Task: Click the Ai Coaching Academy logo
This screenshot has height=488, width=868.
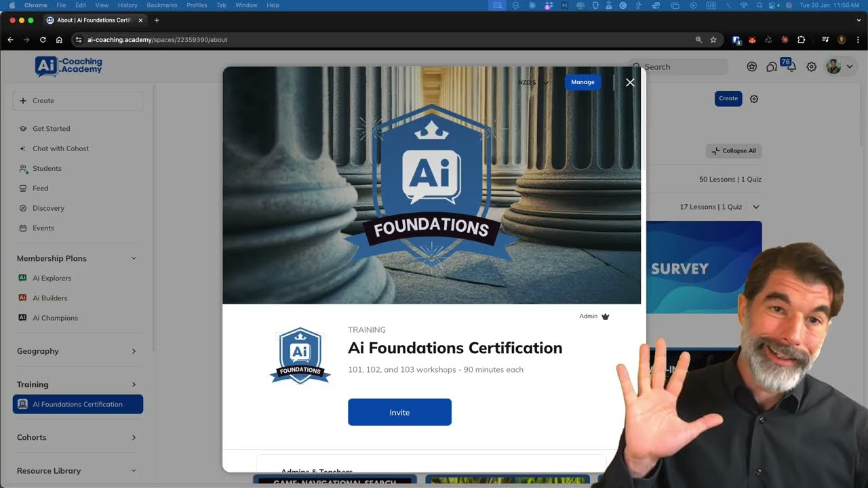Action: [x=68, y=66]
